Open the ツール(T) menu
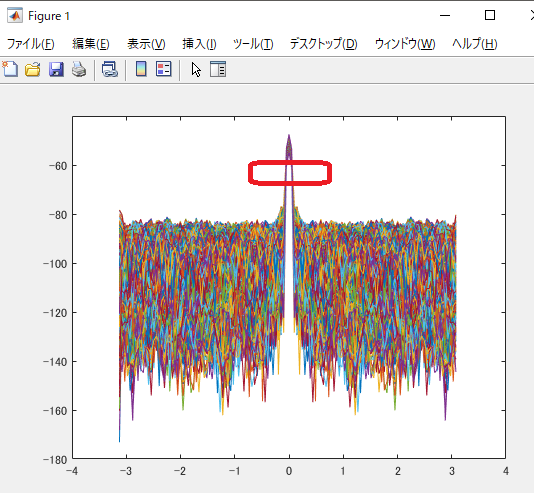Image resolution: width=534 pixels, height=493 pixels. point(253,44)
